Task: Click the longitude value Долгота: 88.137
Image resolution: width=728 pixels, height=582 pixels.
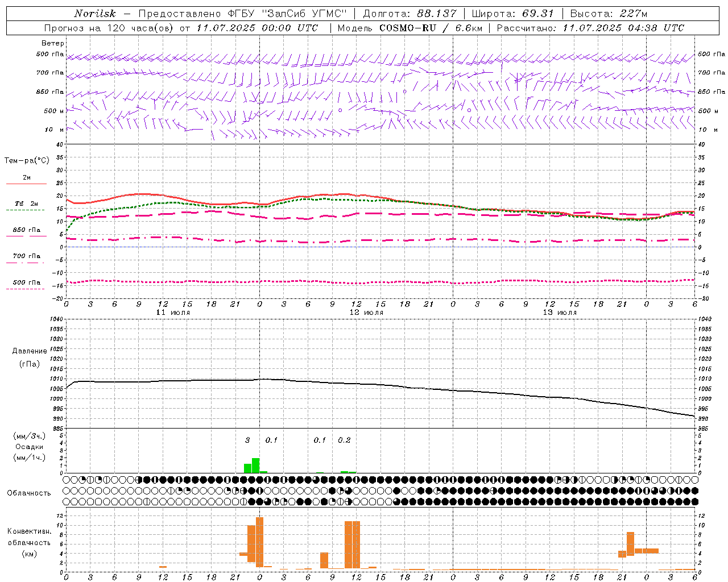Action: (x=409, y=14)
